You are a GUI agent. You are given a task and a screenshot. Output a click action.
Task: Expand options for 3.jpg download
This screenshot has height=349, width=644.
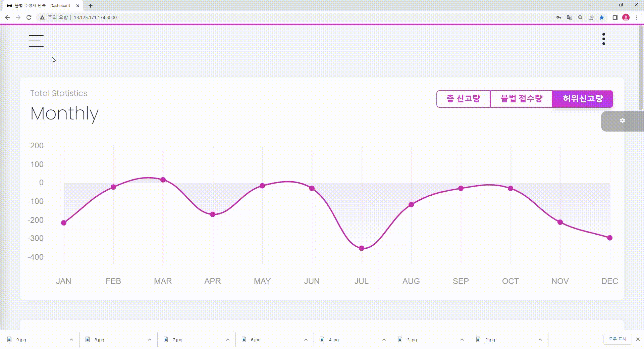(x=462, y=340)
